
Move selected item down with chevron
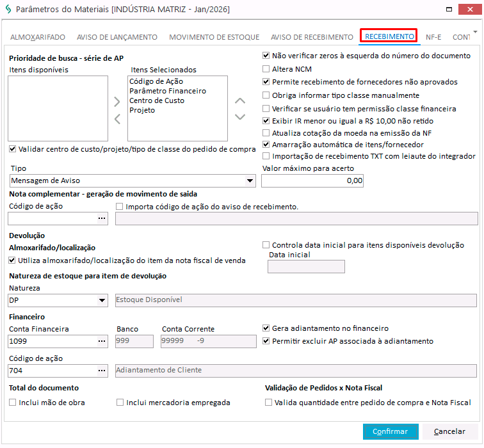coord(240,116)
